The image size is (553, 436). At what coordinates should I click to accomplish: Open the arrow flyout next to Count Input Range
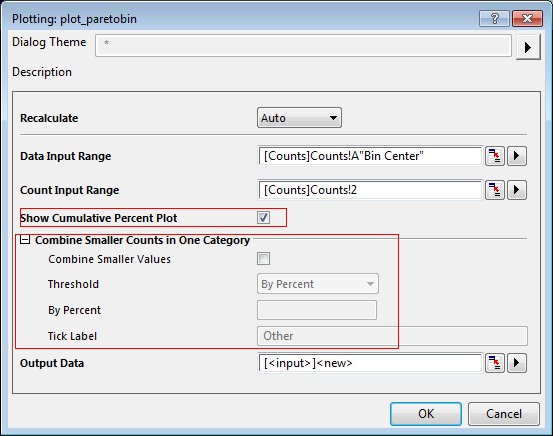pos(517,190)
